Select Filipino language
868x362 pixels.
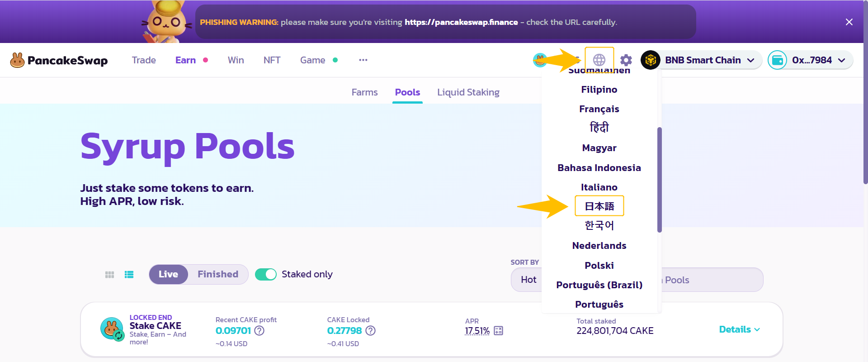click(x=599, y=90)
